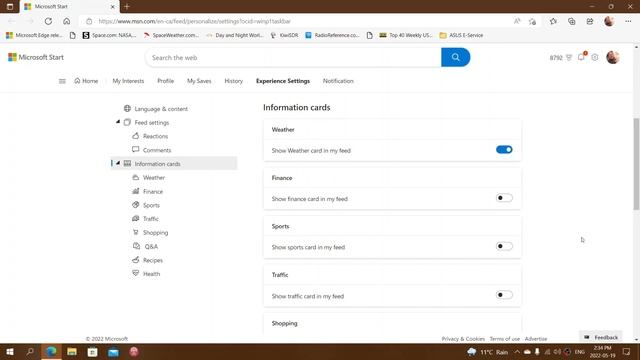Click the rewards points trophy icon
Viewport: 640px width, 360px height.
[569, 58]
